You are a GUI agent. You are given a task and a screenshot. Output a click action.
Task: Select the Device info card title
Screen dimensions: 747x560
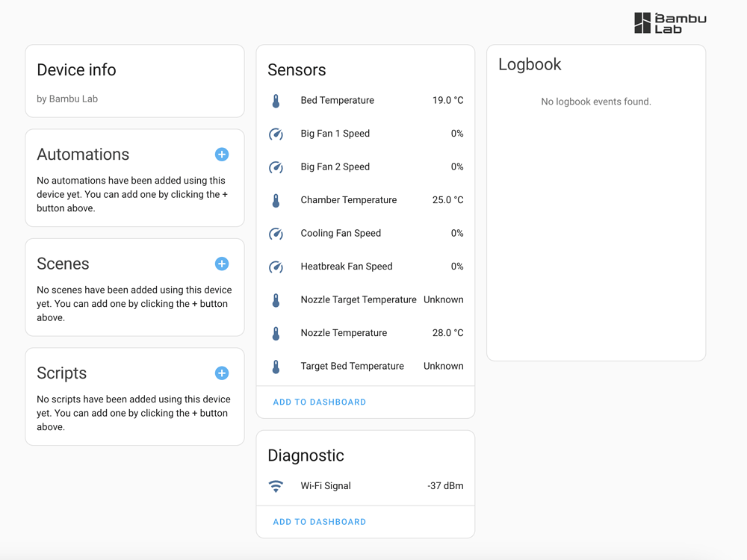76,69
